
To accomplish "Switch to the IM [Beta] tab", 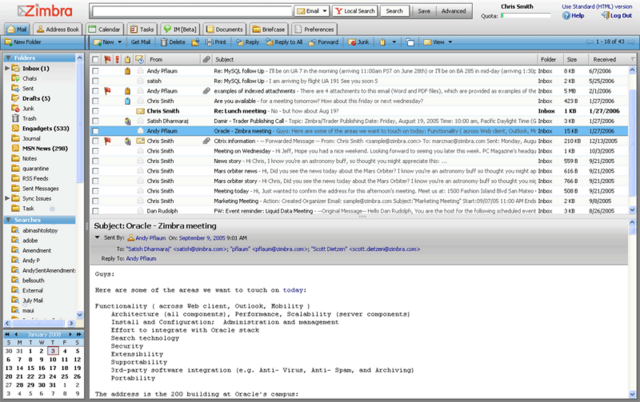I will (x=180, y=29).
